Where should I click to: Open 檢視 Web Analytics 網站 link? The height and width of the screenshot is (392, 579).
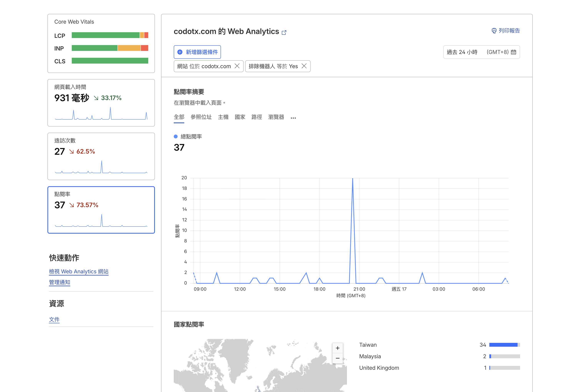point(79,271)
